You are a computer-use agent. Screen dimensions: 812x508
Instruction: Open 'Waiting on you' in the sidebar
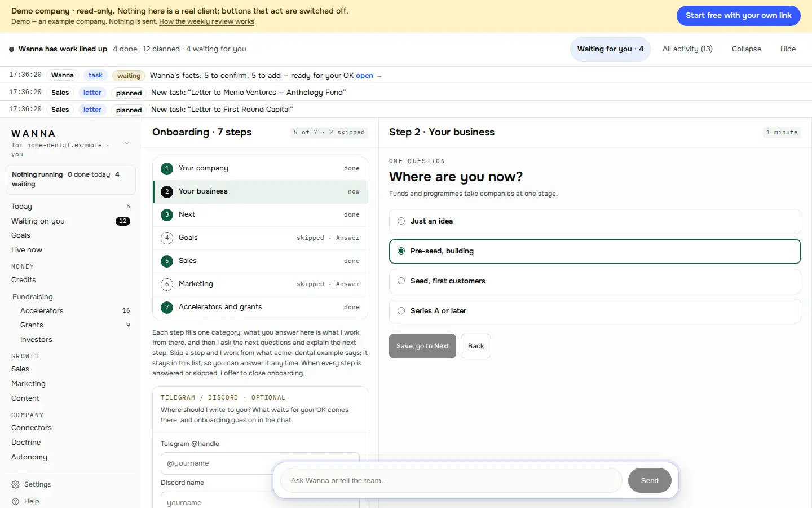point(70,221)
